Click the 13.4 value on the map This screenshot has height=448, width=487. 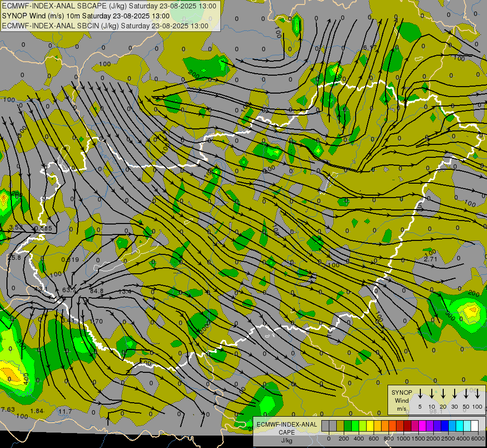click(x=125, y=292)
